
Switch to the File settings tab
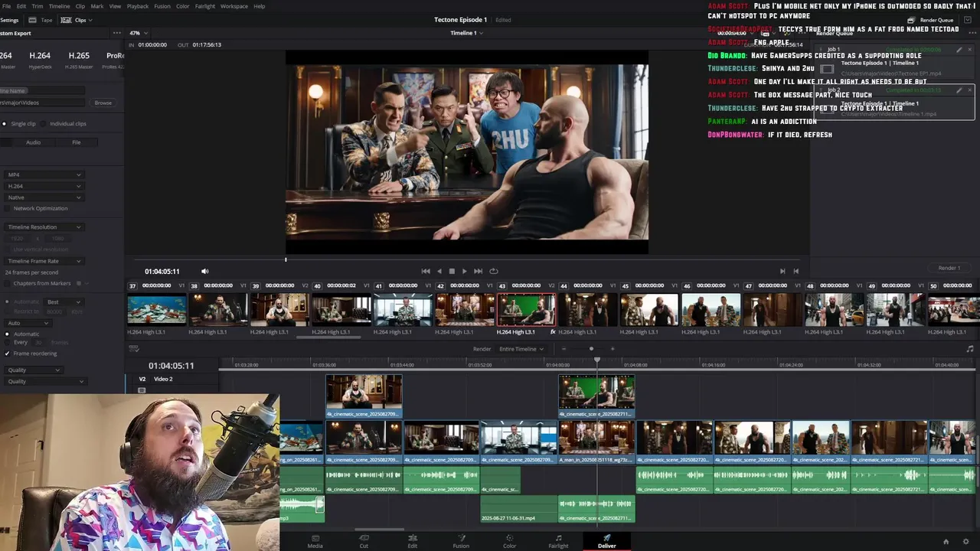coord(77,142)
